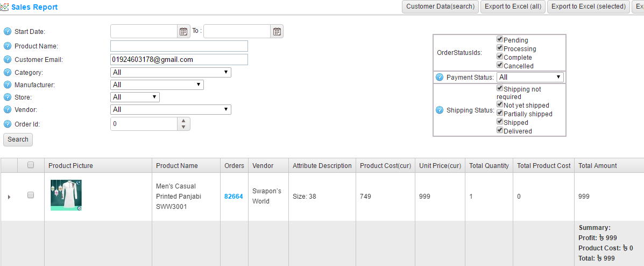Click help icon beside Store
Image resolution: width=644 pixels, height=266 pixels.
(x=8, y=97)
